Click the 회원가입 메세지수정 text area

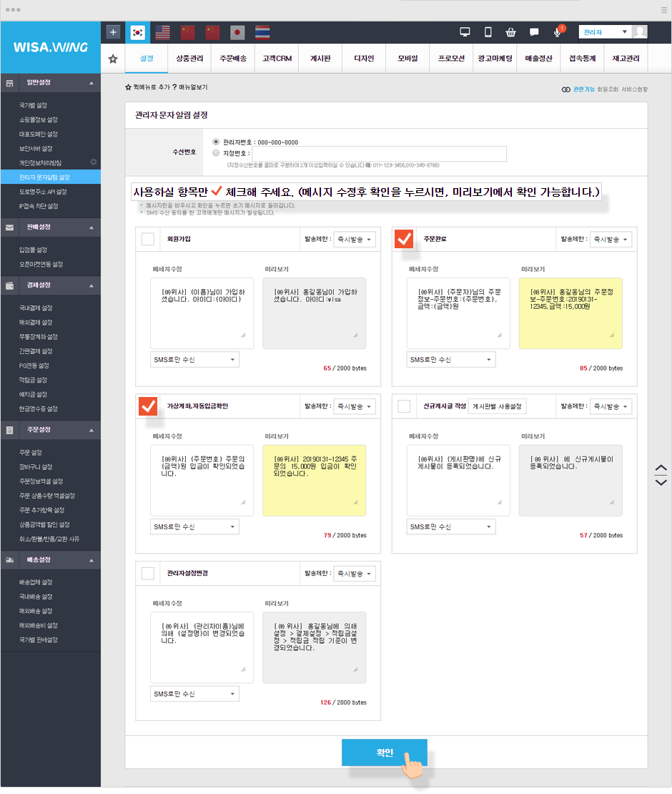coord(202,313)
